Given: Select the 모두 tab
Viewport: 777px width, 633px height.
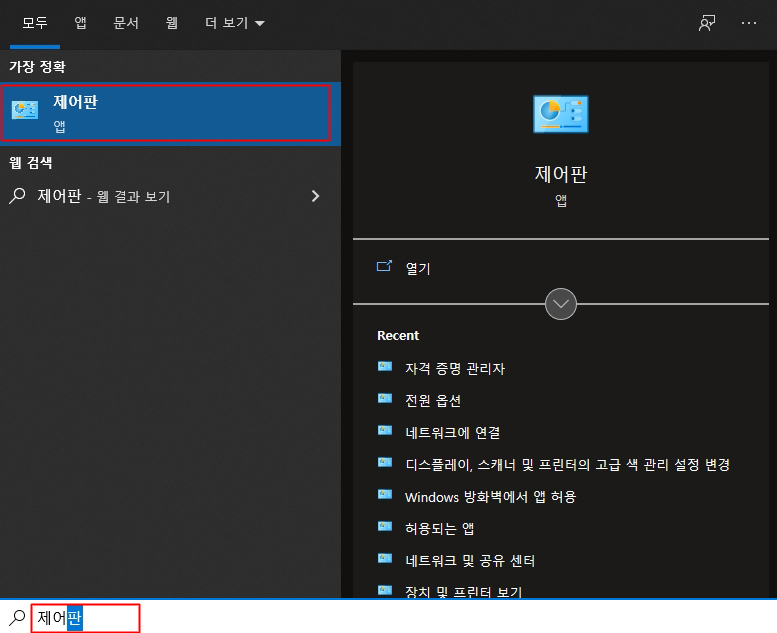Looking at the screenshot, I should [x=35, y=23].
